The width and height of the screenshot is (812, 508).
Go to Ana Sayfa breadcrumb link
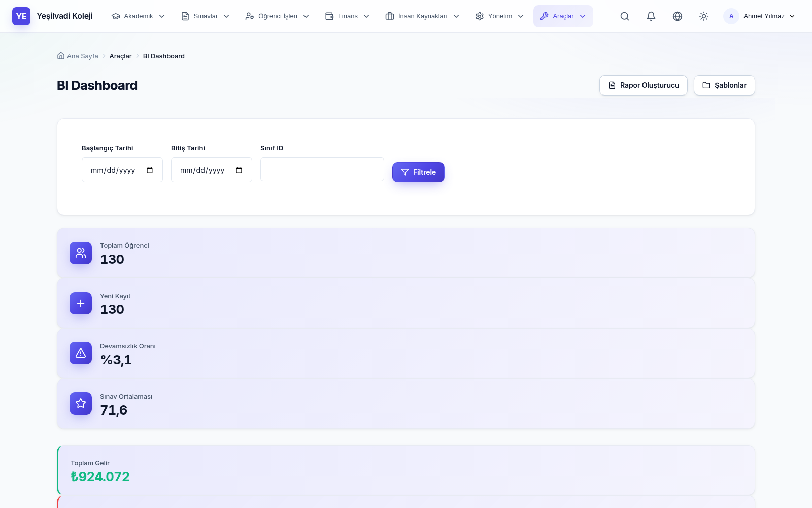pos(82,56)
